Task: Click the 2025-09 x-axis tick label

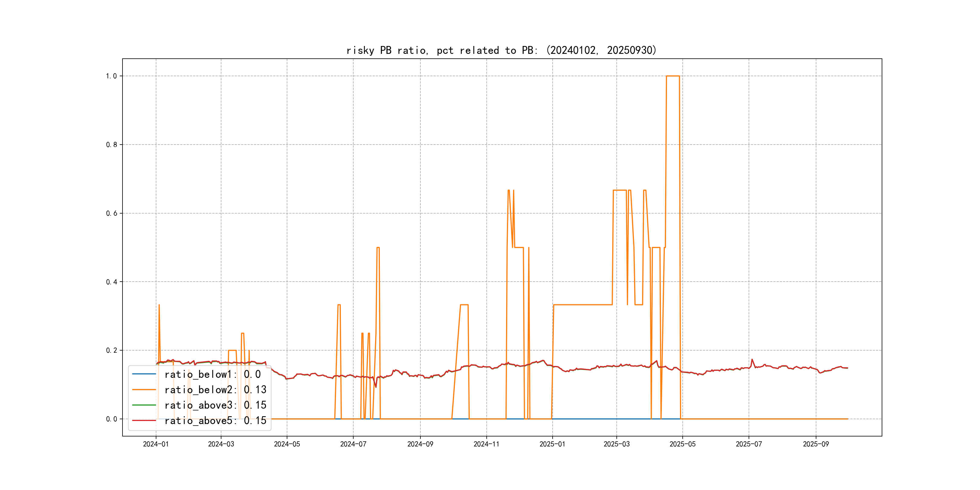Action: tap(816, 444)
